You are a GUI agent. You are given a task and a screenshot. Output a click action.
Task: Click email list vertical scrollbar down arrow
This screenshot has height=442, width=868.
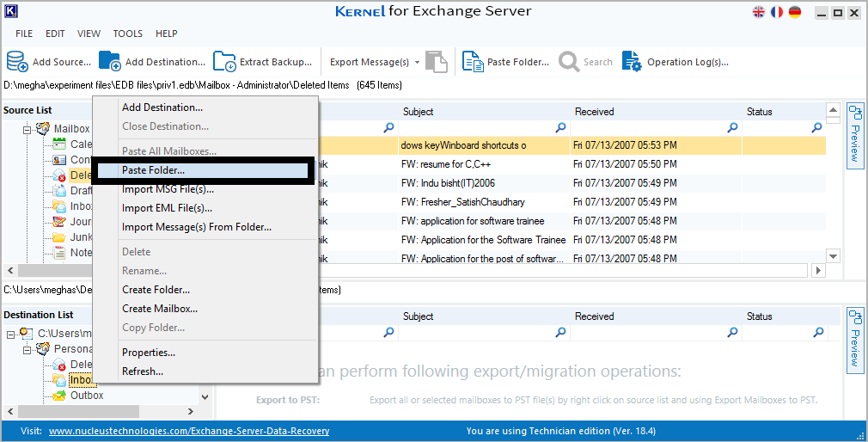tap(833, 256)
